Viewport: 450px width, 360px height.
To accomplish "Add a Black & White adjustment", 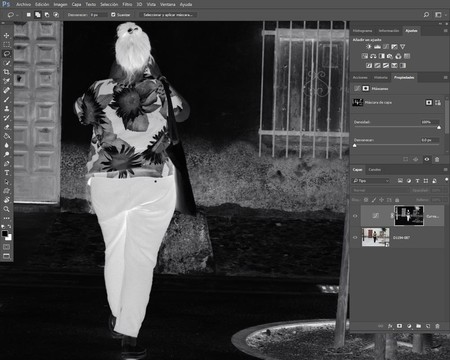I will (x=382, y=56).
